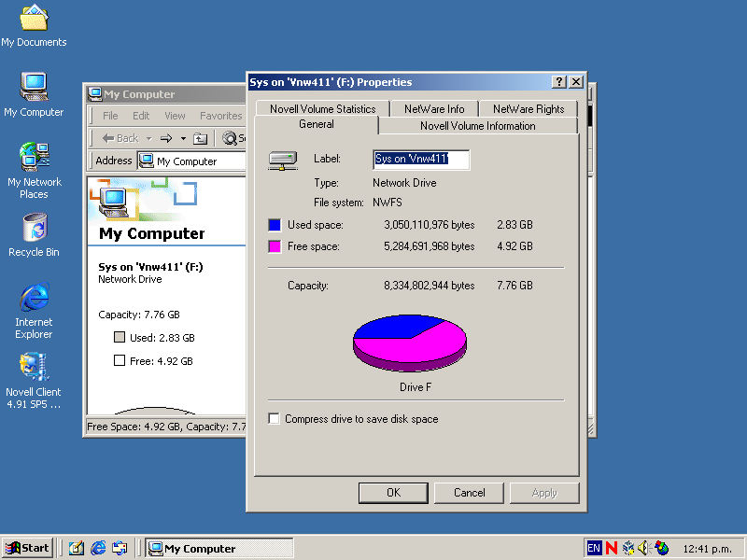Image resolution: width=747 pixels, height=560 pixels.
Task: Click Cancel in the Properties dialog
Action: (x=470, y=493)
